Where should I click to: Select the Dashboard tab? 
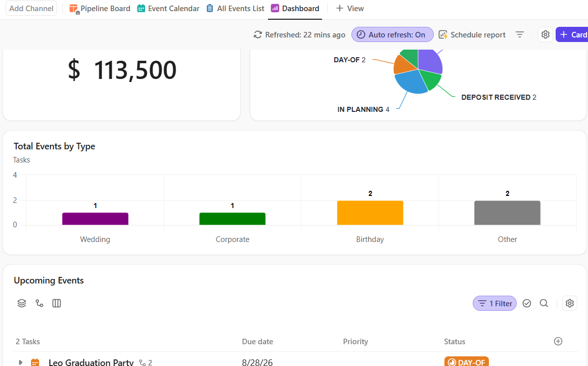[x=295, y=8]
